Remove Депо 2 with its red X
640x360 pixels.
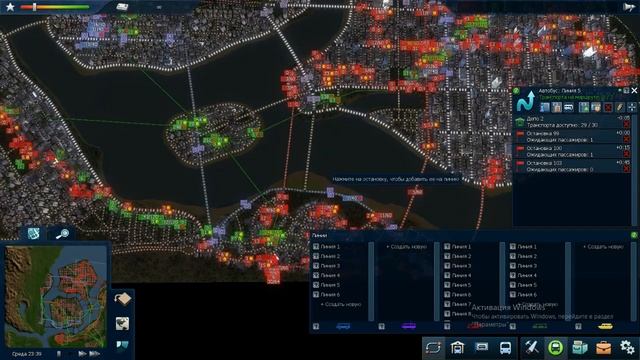(627, 124)
